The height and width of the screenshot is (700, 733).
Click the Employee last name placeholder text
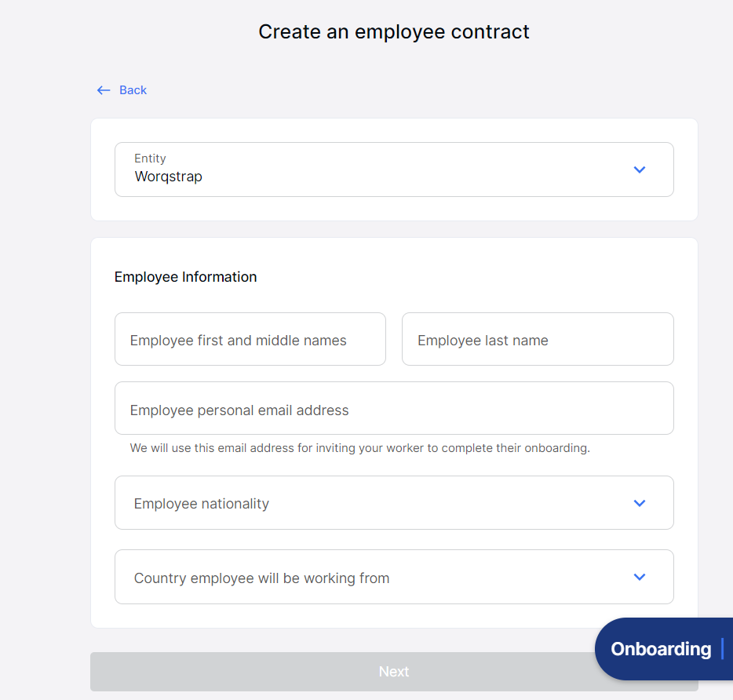tap(483, 341)
